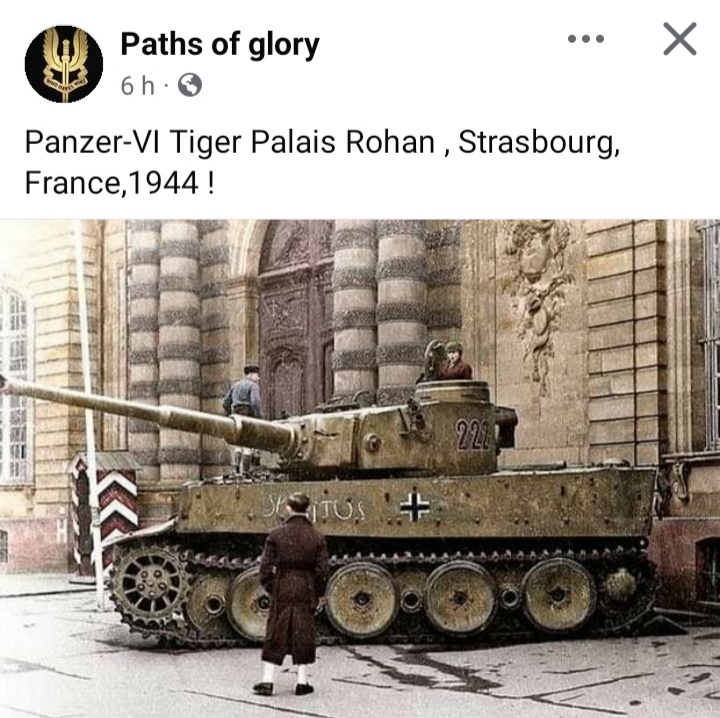Click the rearmost road wheel of the tank
The height and width of the screenshot is (718, 720).
558,595
